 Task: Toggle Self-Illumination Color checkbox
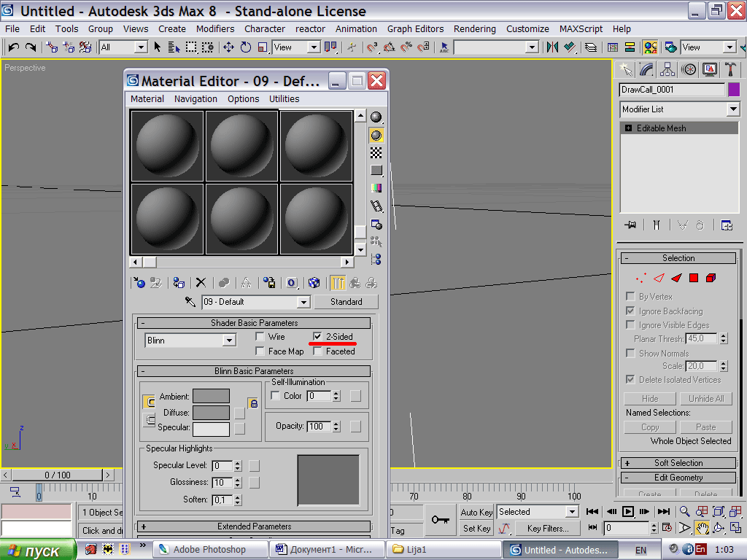(x=275, y=396)
